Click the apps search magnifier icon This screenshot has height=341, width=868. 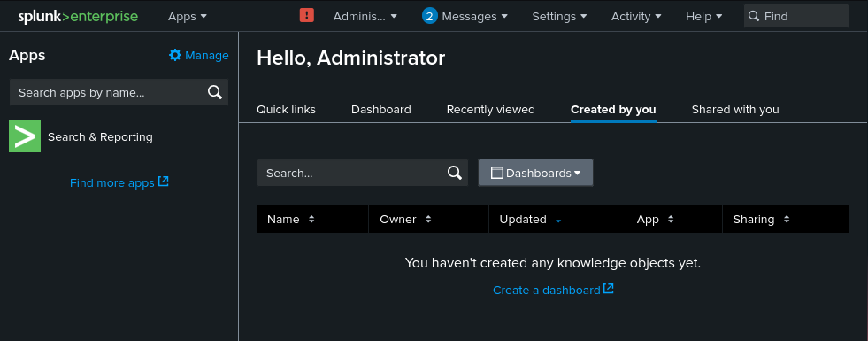coord(215,92)
